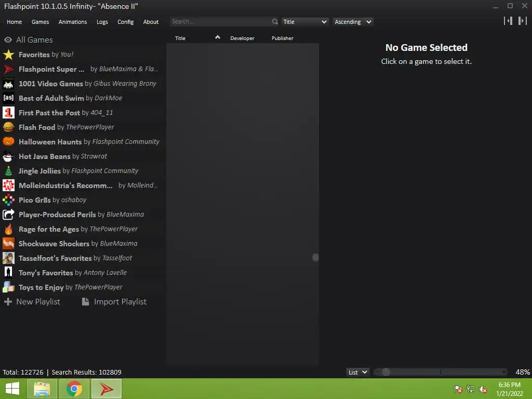Click the muted volume tray icon
532x399 pixels.
[x=483, y=389]
